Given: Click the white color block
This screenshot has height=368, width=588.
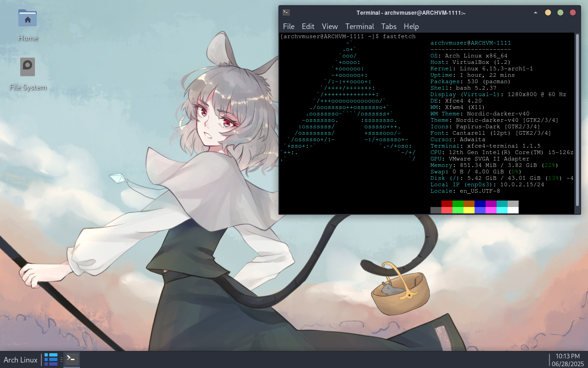Looking at the screenshot, I should (x=513, y=210).
